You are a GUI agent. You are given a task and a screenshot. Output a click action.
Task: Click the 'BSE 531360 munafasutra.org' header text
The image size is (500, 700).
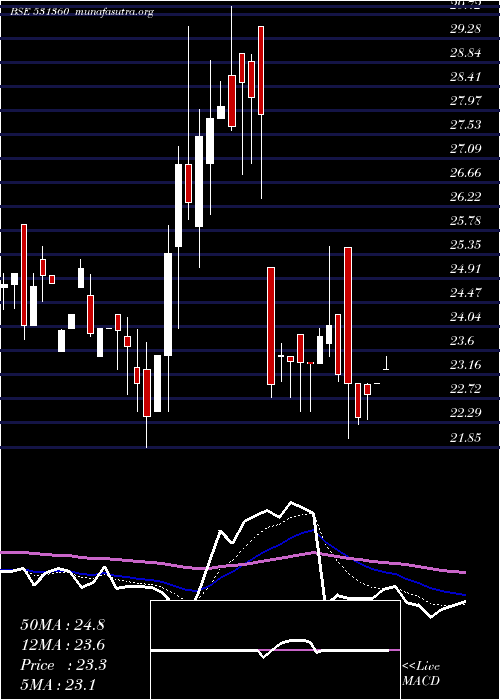click(82, 12)
